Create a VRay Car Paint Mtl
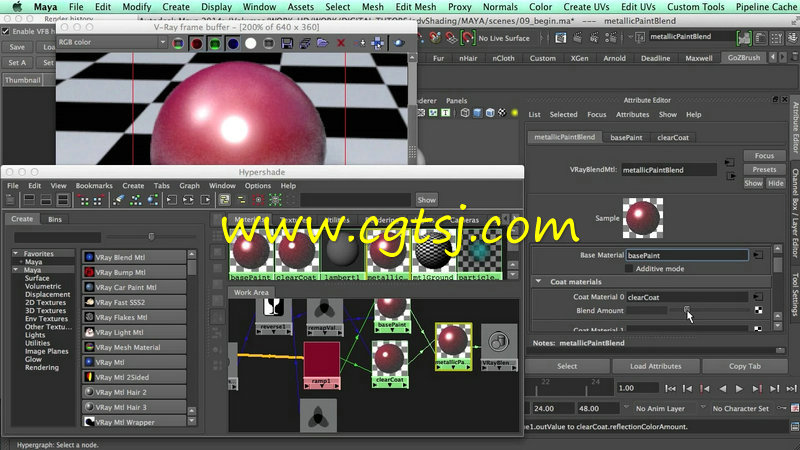This screenshot has width=800, height=450. click(x=134, y=287)
